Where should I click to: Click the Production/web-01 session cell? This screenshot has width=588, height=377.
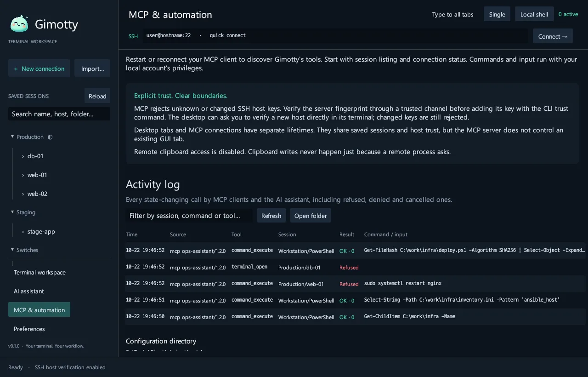coord(301,284)
